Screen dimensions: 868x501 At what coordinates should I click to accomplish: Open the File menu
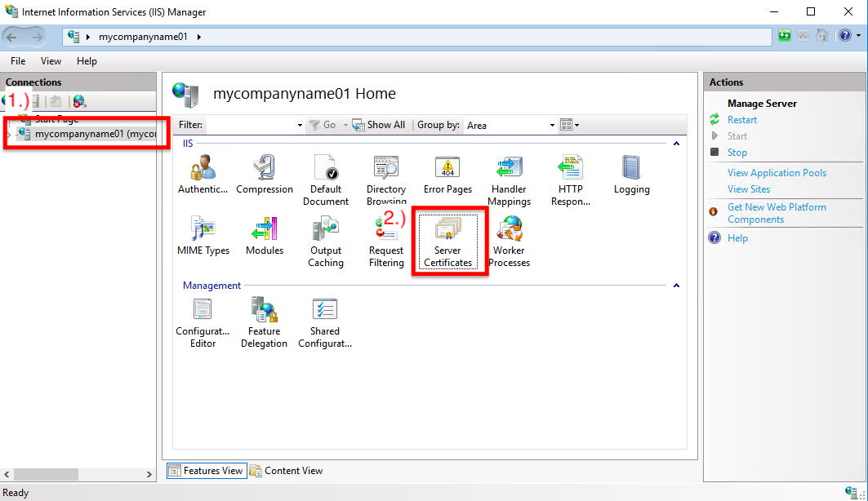click(18, 61)
